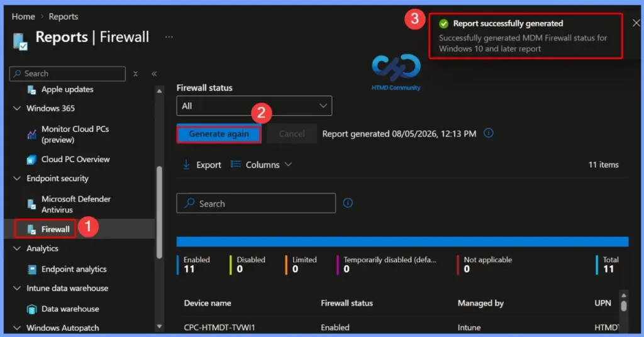This screenshot has height=337, width=644.
Task: Click magnifier icon in table search
Action: (189, 203)
